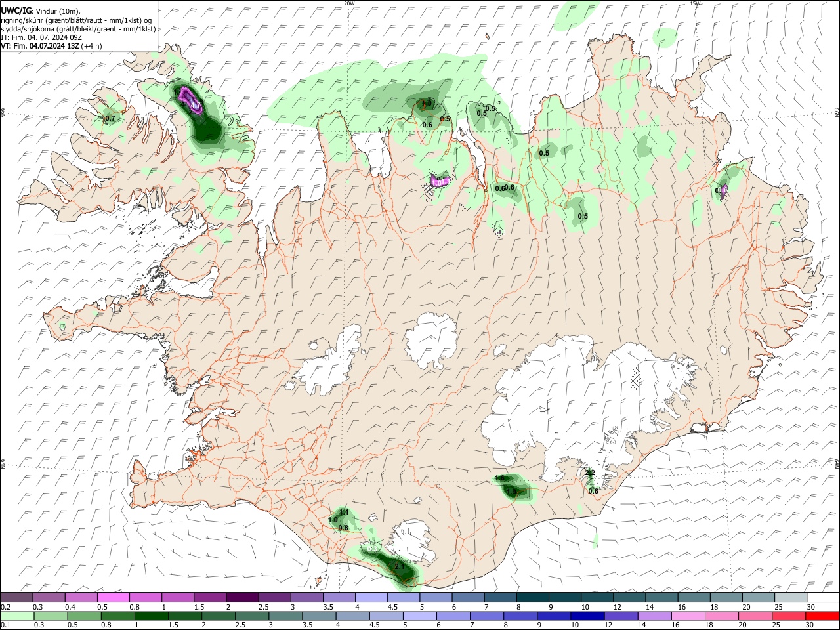Click the '1.1' precipitation value in the southwest
The image size is (840, 630).
(x=344, y=512)
